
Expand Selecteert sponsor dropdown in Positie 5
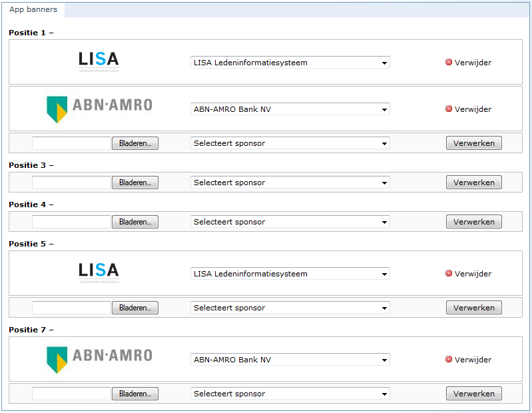290,308
